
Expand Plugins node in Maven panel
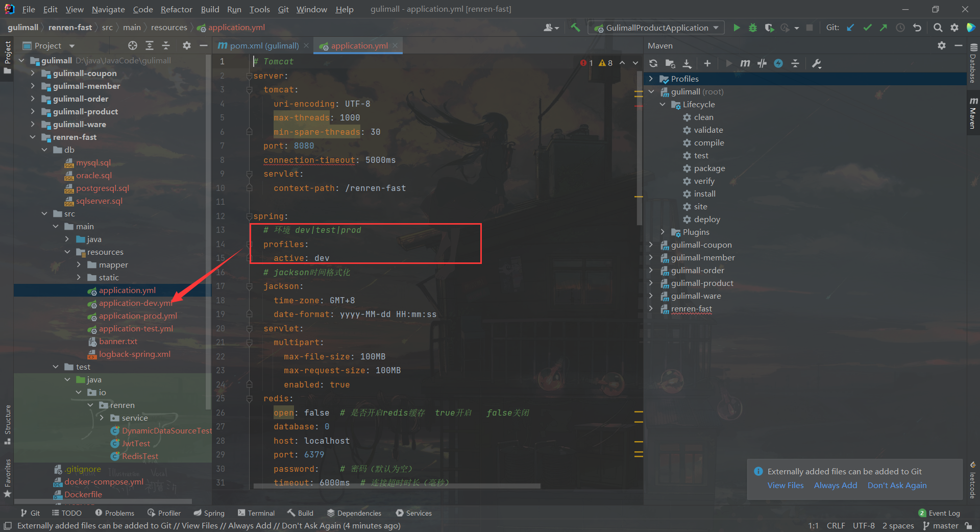(x=663, y=232)
